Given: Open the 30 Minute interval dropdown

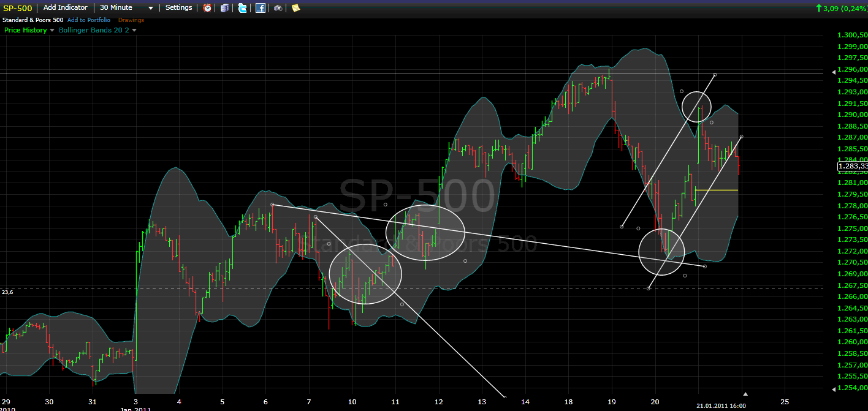Looking at the screenshot, I should 126,8.
